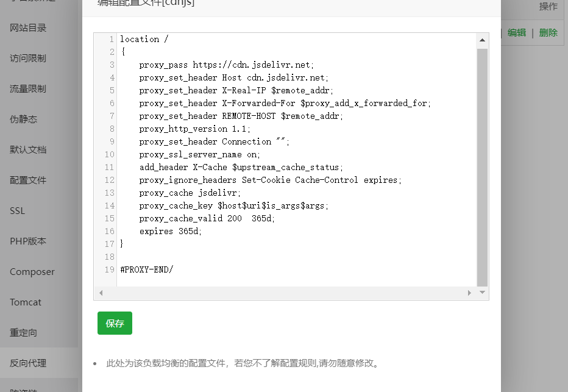Switch to the 访问限制 tab
The image size is (568, 392).
tap(28, 59)
